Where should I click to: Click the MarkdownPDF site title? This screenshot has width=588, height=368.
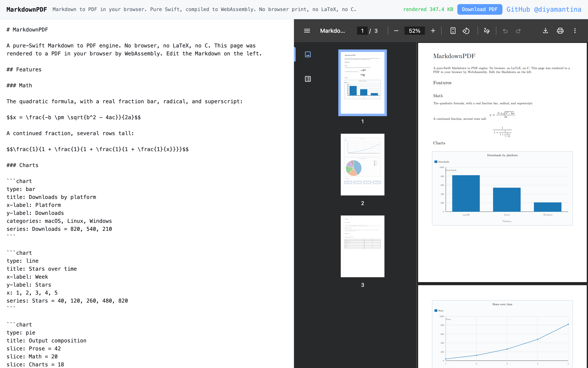27,9
